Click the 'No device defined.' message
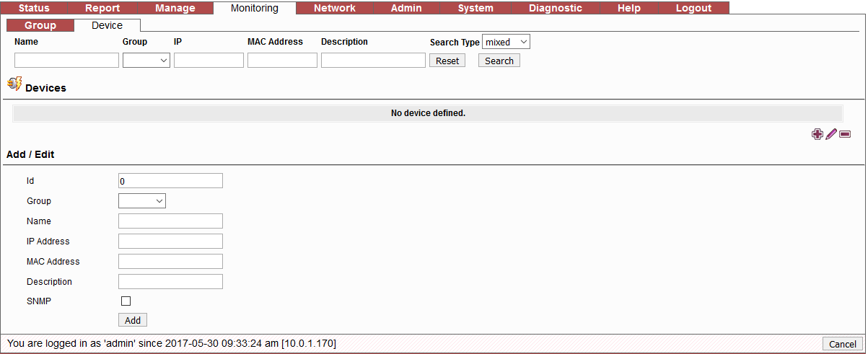The height and width of the screenshot is (354, 868). 428,113
